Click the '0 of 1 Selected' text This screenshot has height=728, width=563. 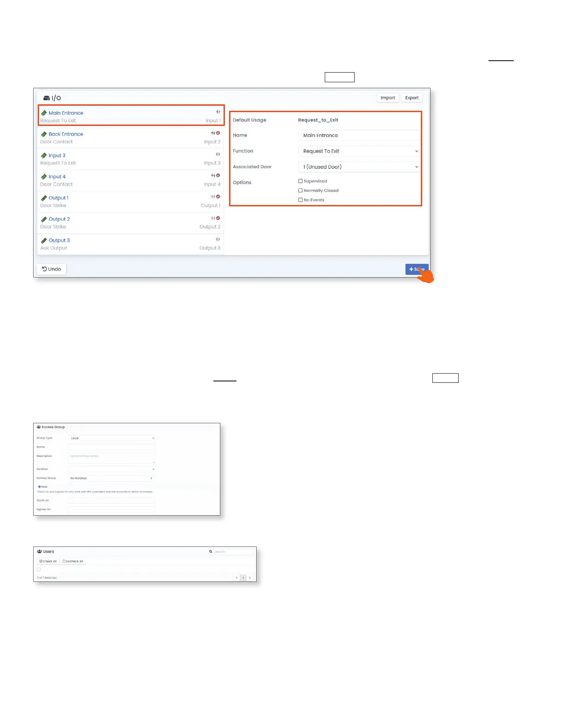click(47, 578)
